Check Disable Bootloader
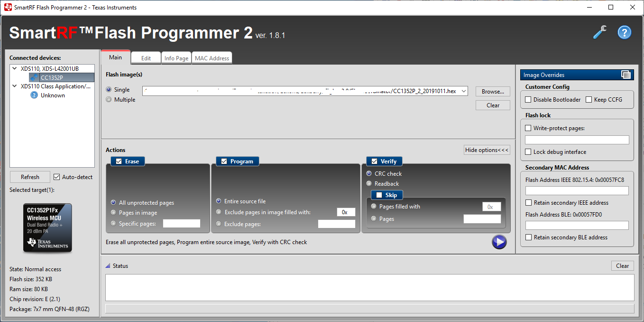644x322 pixels. (528, 100)
